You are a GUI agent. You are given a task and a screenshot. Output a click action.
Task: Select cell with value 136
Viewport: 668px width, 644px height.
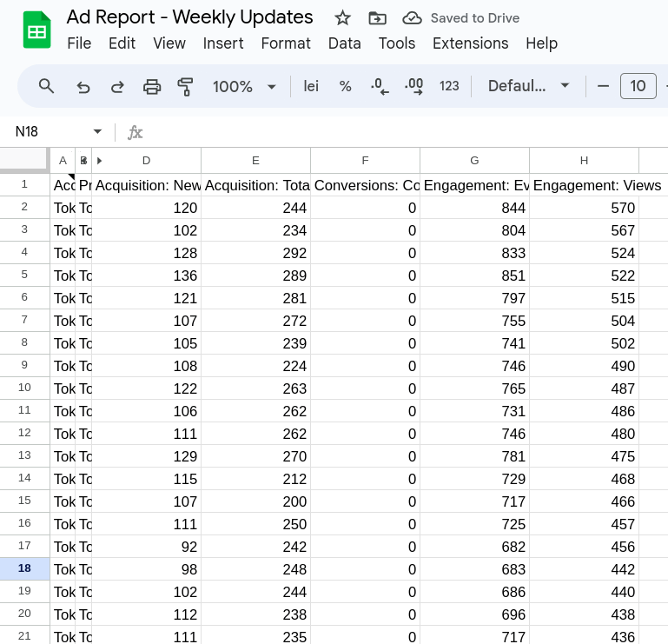146,276
